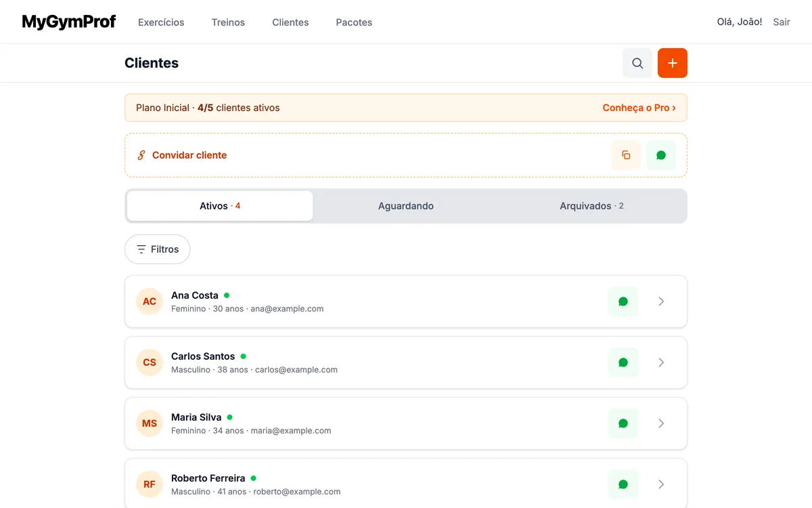The height and width of the screenshot is (508, 812).
Task: Log out with the Sair link
Action: click(782, 22)
